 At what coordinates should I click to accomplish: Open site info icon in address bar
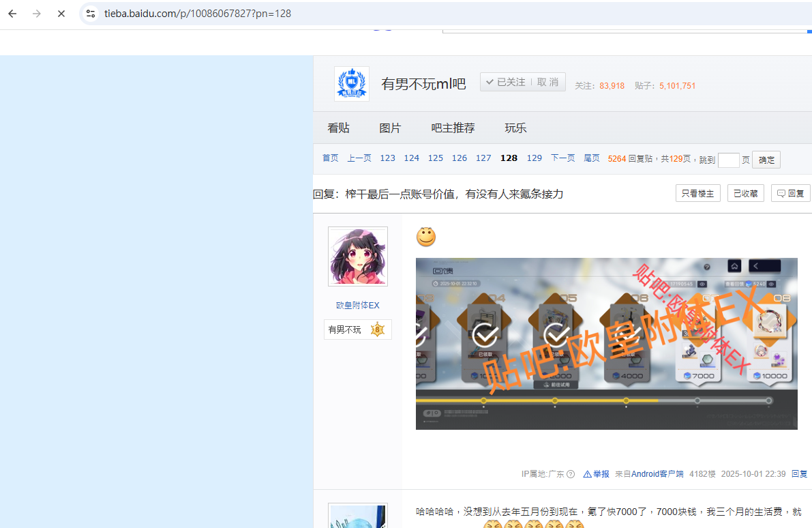click(x=91, y=14)
